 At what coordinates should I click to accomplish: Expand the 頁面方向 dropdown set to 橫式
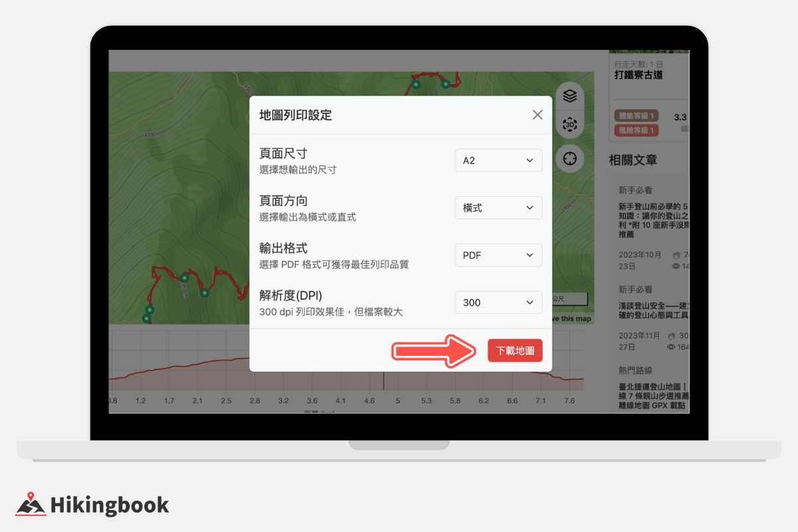point(499,207)
